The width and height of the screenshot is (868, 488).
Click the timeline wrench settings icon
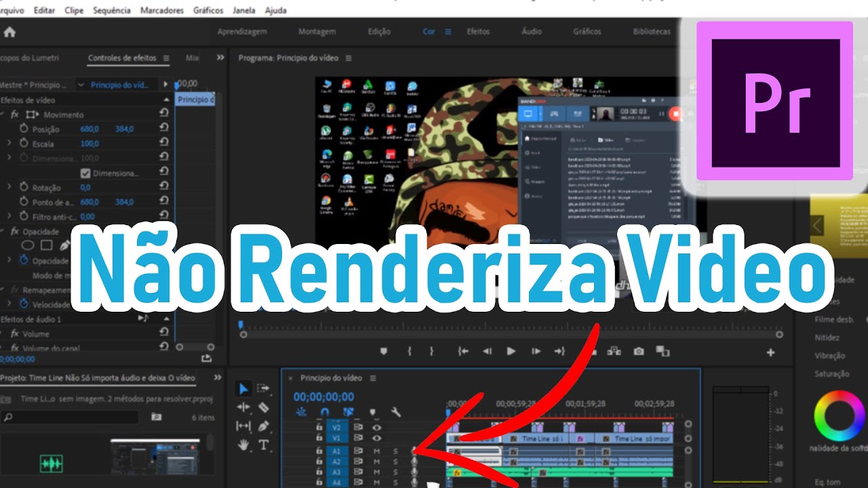[396, 411]
